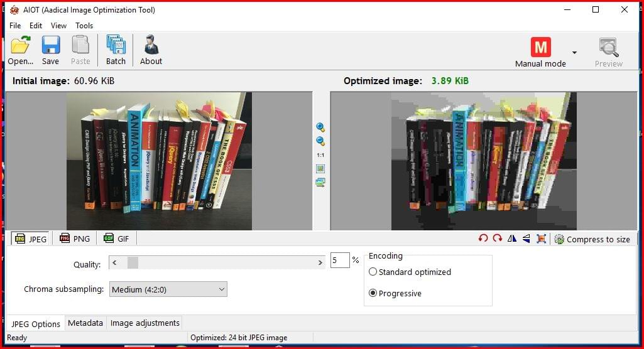Click the Save floppy disk icon
This screenshot has width=644, height=349.
pyautogui.click(x=50, y=50)
